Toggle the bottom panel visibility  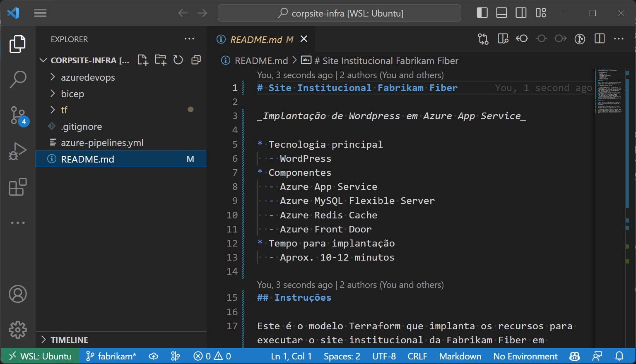[501, 13]
